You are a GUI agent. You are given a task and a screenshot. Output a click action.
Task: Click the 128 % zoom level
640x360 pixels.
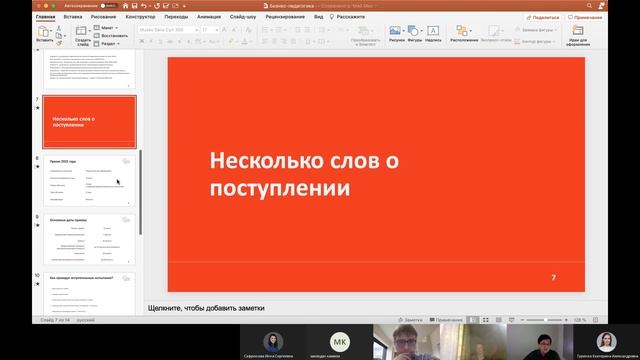click(x=580, y=320)
